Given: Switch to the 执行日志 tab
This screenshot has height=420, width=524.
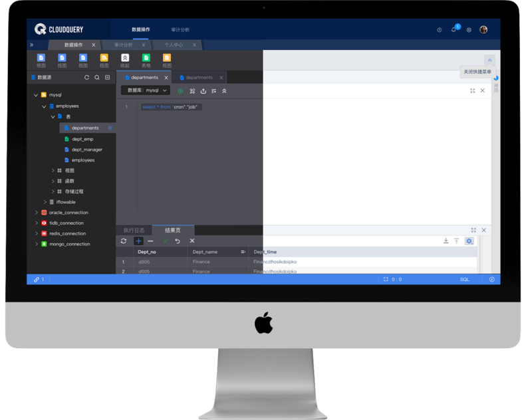Looking at the screenshot, I should (x=134, y=230).
